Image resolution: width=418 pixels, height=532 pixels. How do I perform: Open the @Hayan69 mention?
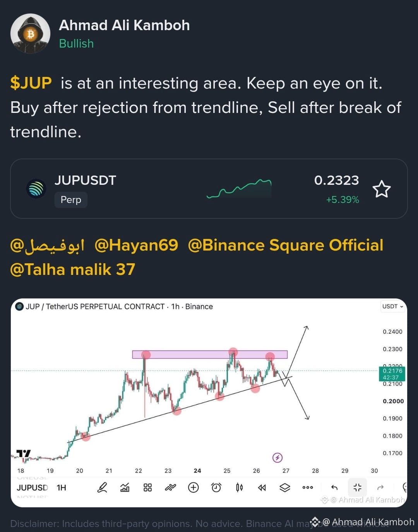[136, 245]
